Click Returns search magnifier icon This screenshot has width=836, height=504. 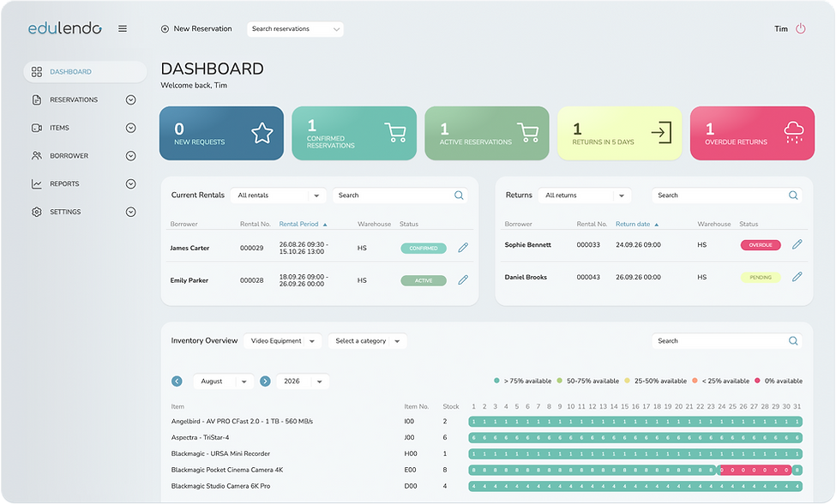click(x=793, y=195)
